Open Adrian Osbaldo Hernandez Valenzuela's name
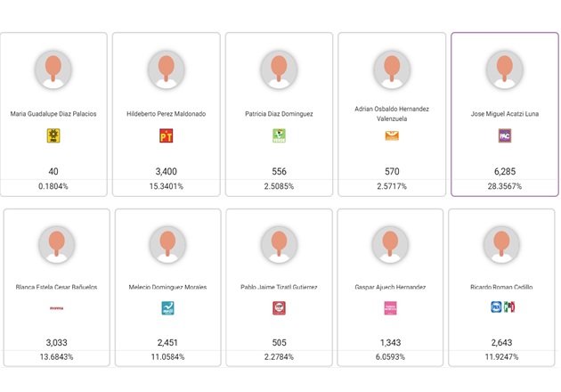561x392 pixels. [x=392, y=114]
